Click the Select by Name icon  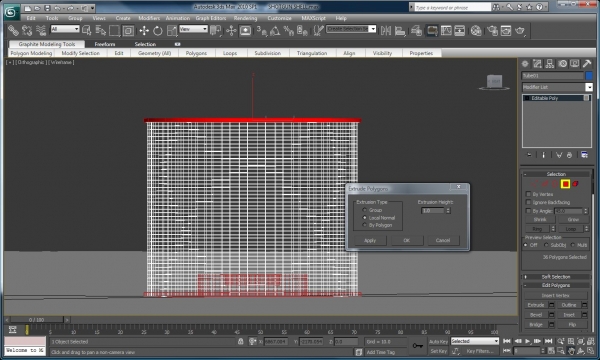pyautogui.click(x=101, y=30)
